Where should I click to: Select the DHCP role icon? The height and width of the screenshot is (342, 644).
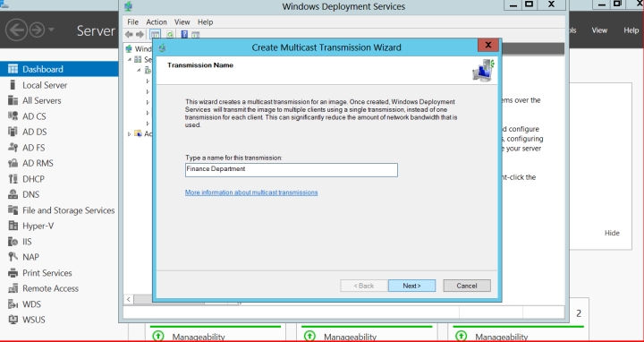tap(13, 179)
